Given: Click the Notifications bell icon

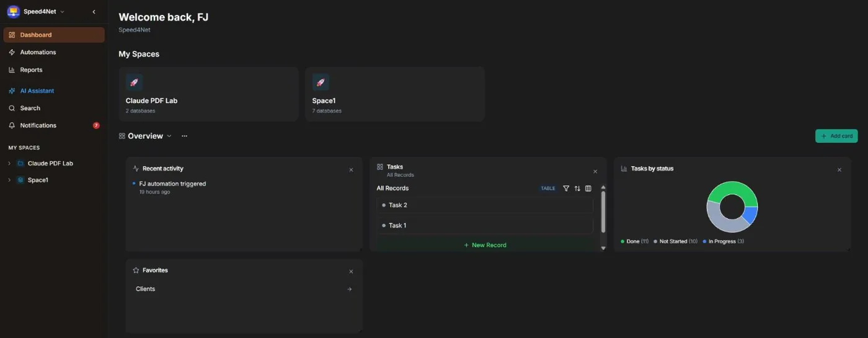Looking at the screenshot, I should pyautogui.click(x=12, y=125).
